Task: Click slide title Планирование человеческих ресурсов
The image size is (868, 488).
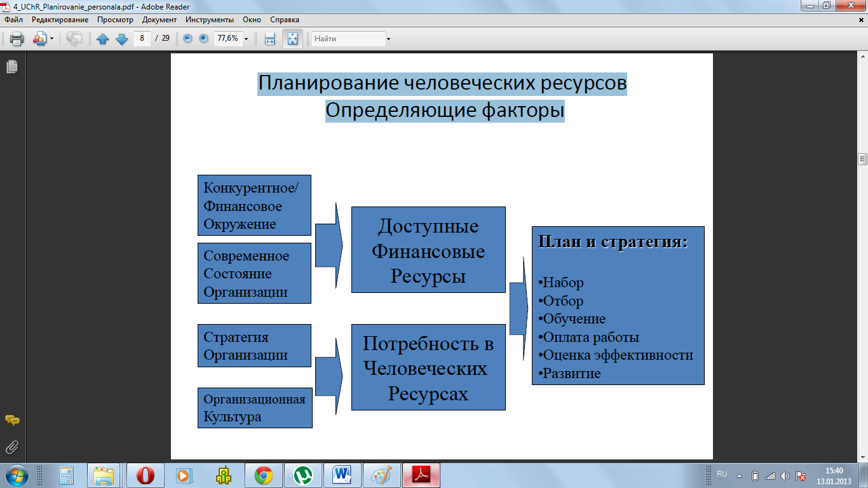Action: [442, 83]
